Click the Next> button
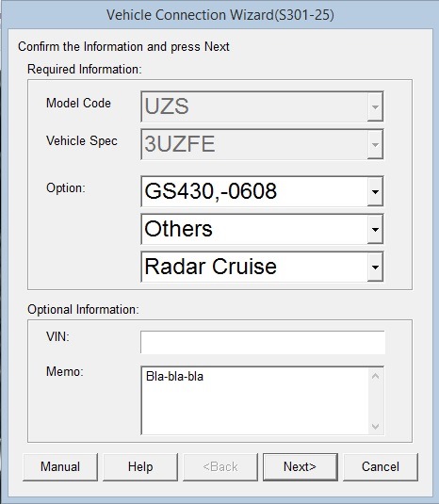439x504 pixels. [x=301, y=466]
